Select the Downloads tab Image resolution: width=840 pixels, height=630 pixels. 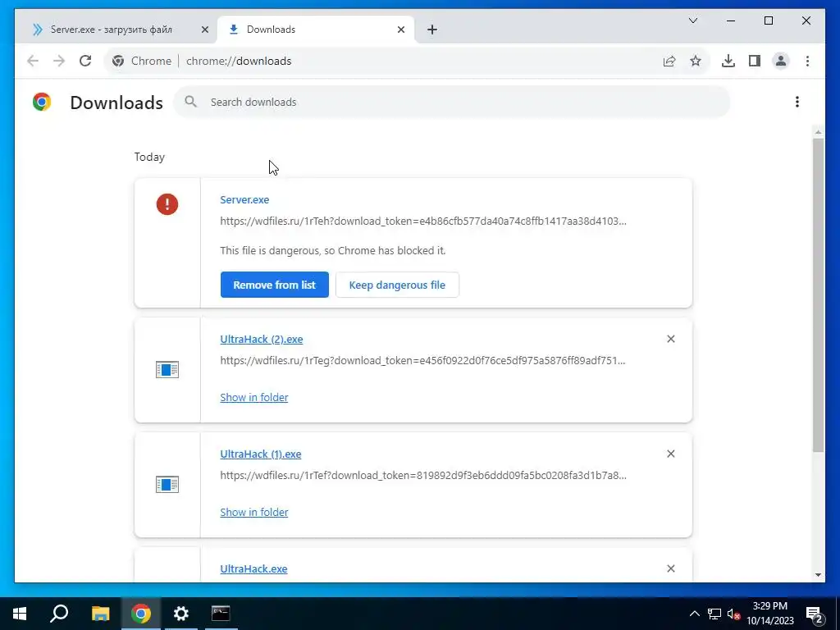coord(316,30)
